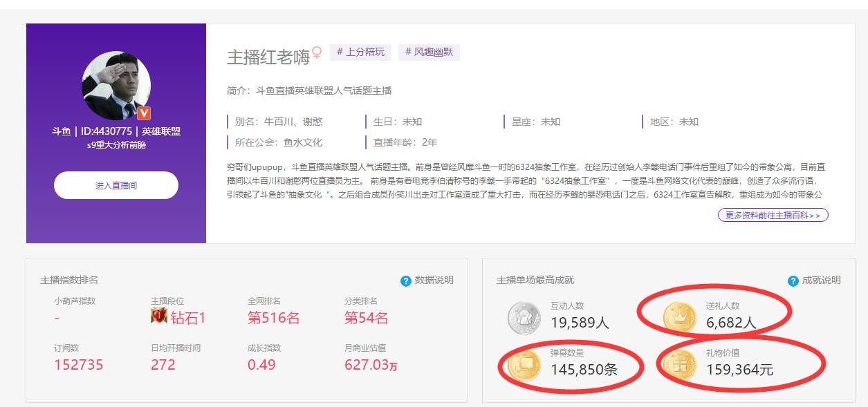
Task: Click the 钻石1 rank badge icon
Action: click(159, 317)
